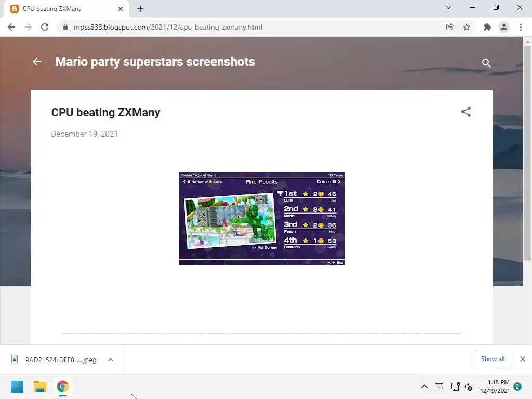
Task: Open the touch keyboard tray icon
Action: [438, 387]
